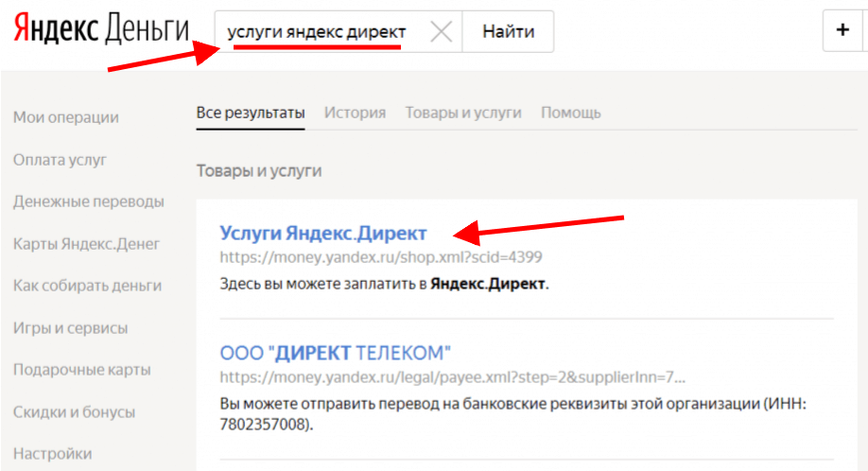Click the plus button in header

(x=842, y=30)
